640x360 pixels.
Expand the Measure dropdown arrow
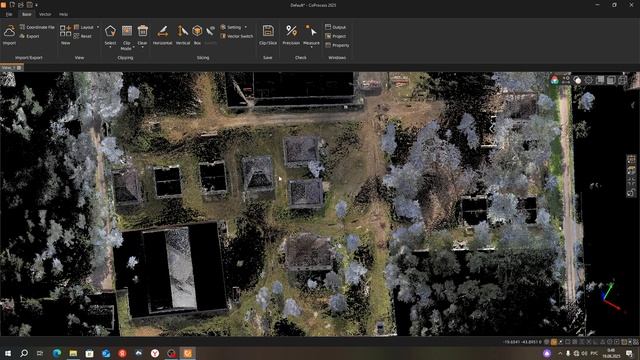coord(311,47)
